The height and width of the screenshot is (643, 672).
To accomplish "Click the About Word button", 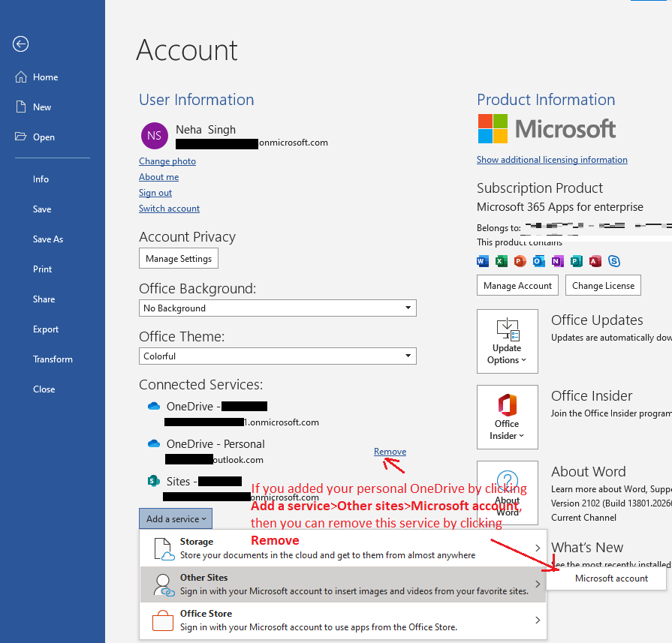I will point(508,493).
